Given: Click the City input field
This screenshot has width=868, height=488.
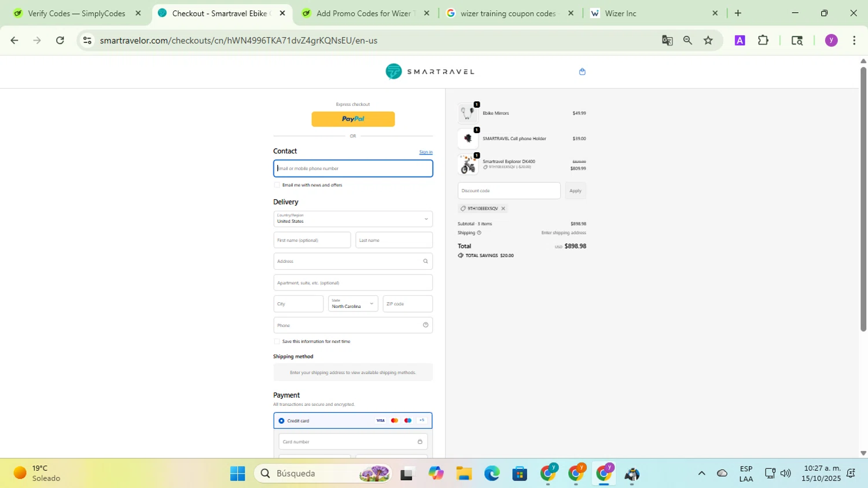Looking at the screenshot, I should (x=299, y=304).
